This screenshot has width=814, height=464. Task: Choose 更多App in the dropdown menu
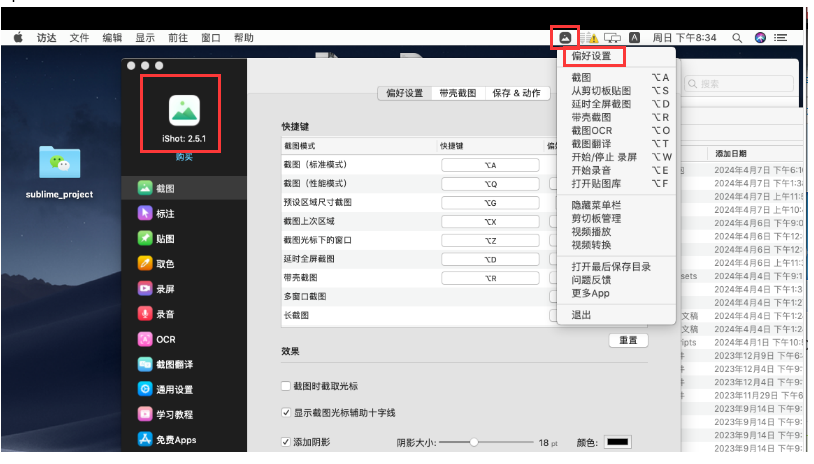click(x=616, y=293)
